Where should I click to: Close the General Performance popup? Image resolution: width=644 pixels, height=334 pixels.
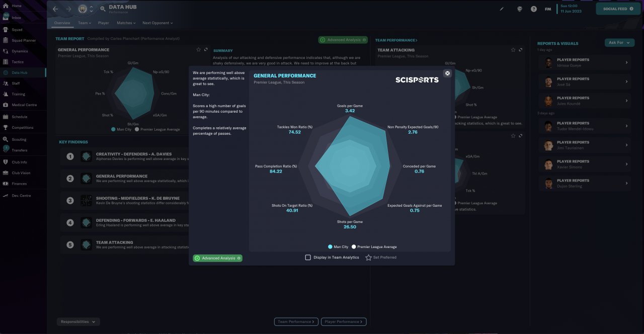pyautogui.click(x=447, y=73)
